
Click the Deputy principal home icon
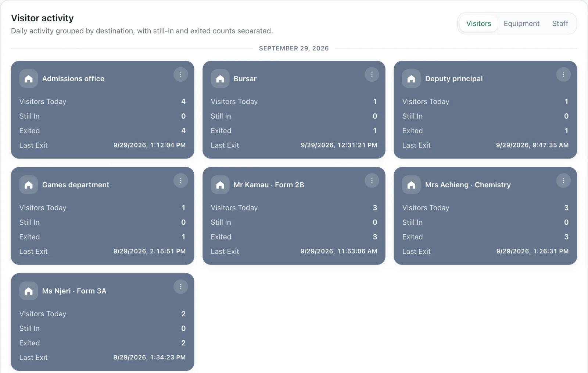412,79
